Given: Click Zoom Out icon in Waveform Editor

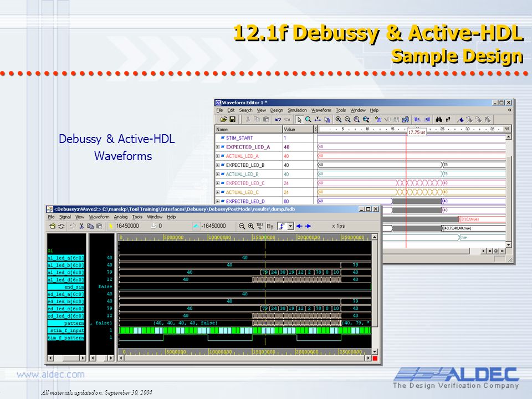Looking at the screenshot, I should 347,120.
